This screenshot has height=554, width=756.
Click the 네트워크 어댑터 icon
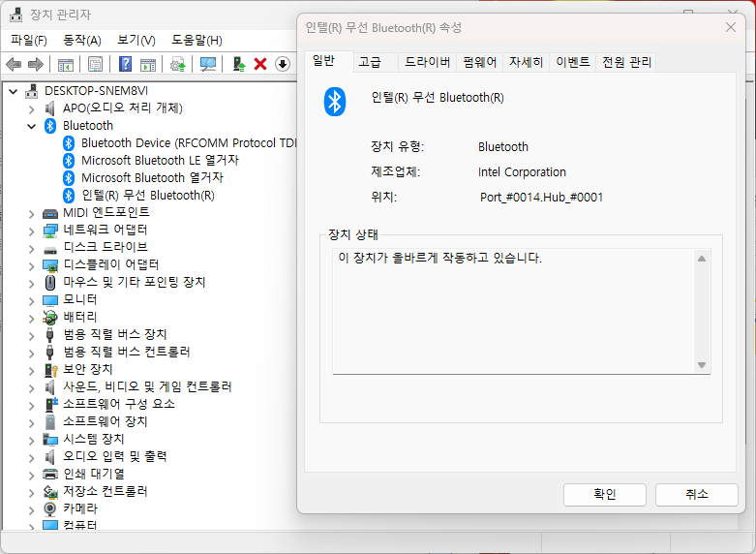(x=50, y=231)
